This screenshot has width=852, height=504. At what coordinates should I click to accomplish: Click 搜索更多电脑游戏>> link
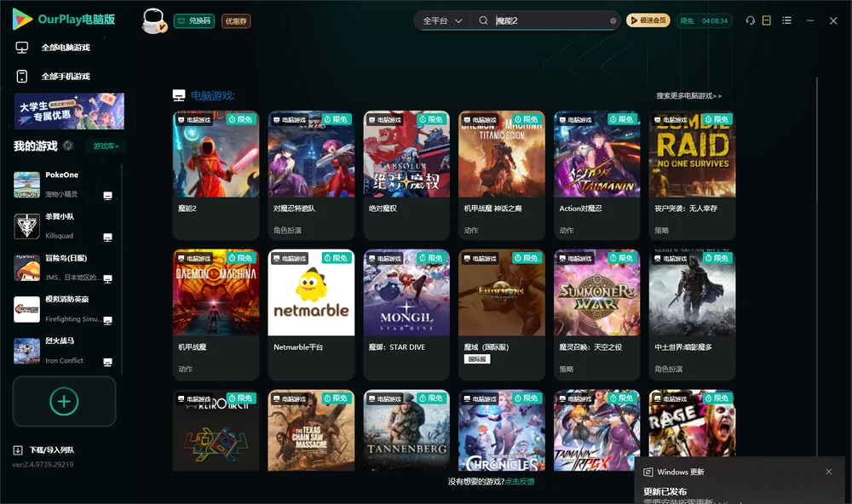688,95
